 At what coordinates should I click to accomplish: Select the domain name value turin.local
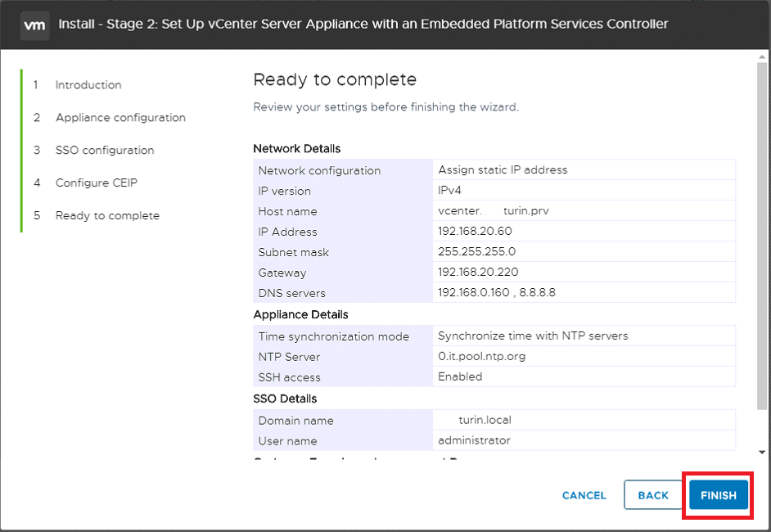coord(485,420)
